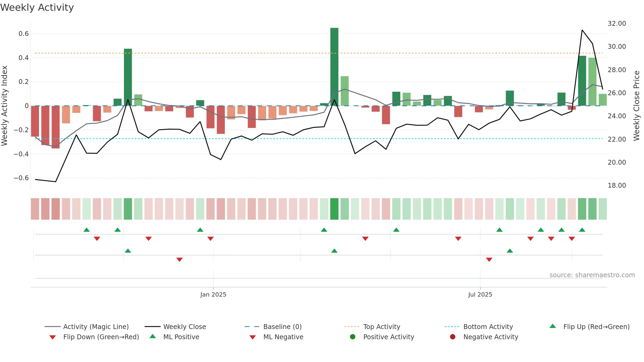Click the Weekly Activity chart title
The image size is (644, 362).
pos(37,7)
